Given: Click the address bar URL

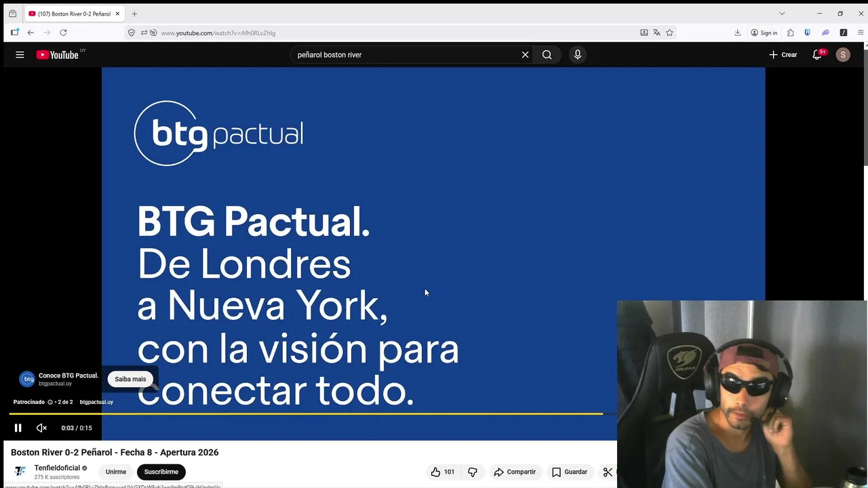Looking at the screenshot, I should click(218, 33).
